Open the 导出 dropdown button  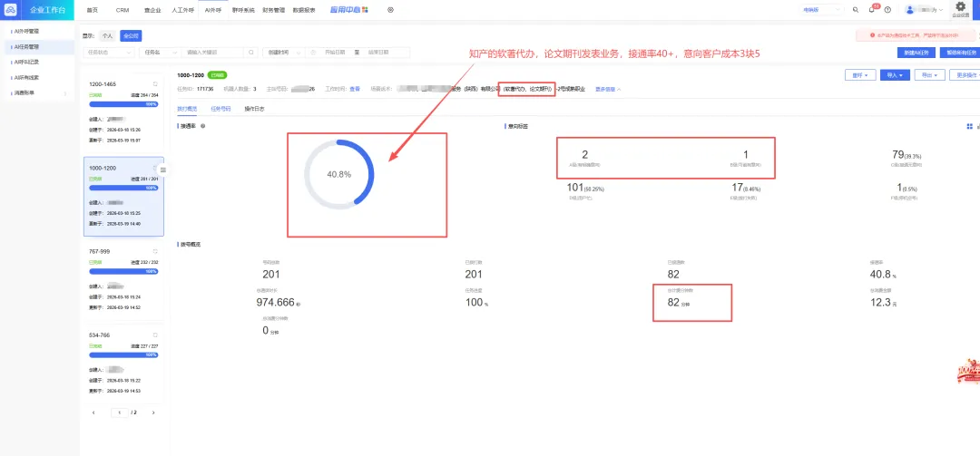coord(929,75)
